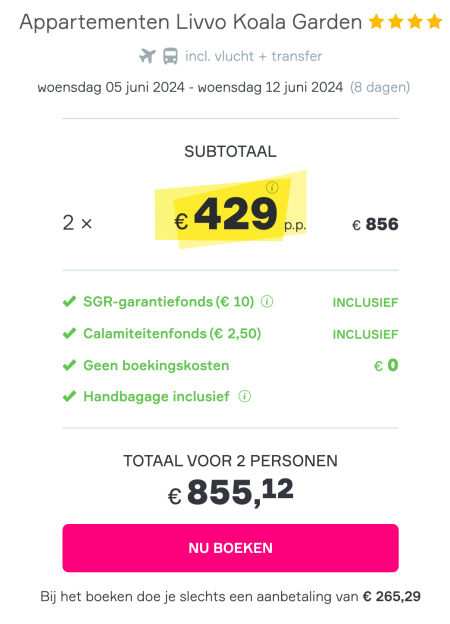Click the Calamiteitenfonds green checkmark

[x=69, y=333]
